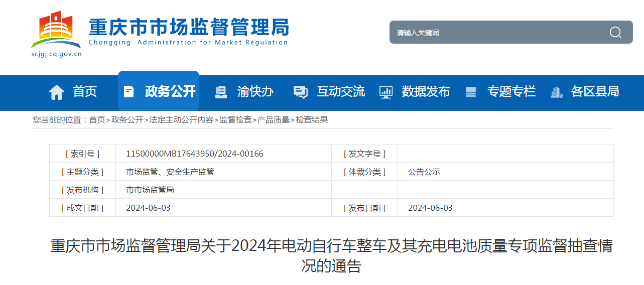This screenshot has height=285, width=644.
Task: Click the home house icon
Action: pyautogui.click(x=57, y=92)
